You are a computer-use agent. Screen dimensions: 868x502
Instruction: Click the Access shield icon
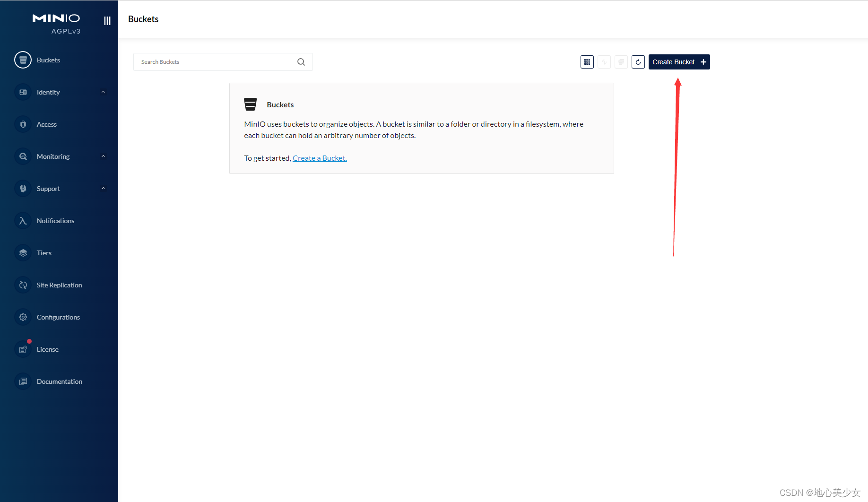(23, 124)
